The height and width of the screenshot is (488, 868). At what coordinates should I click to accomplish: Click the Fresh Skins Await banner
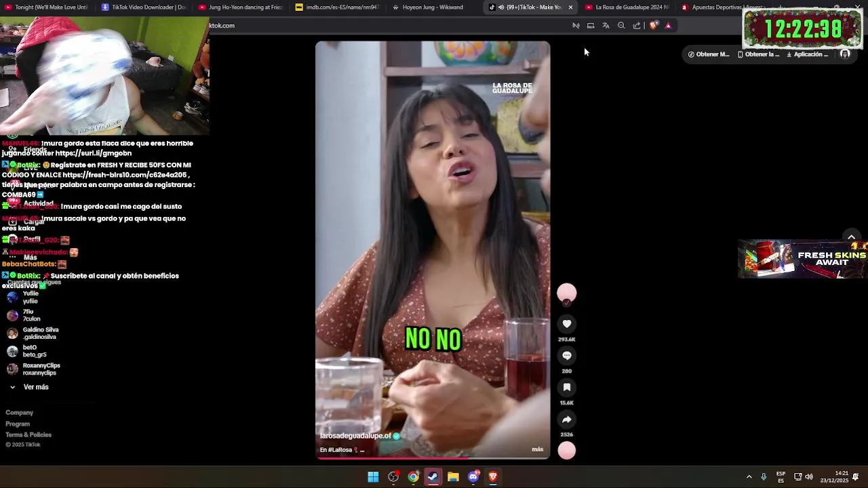point(803,259)
